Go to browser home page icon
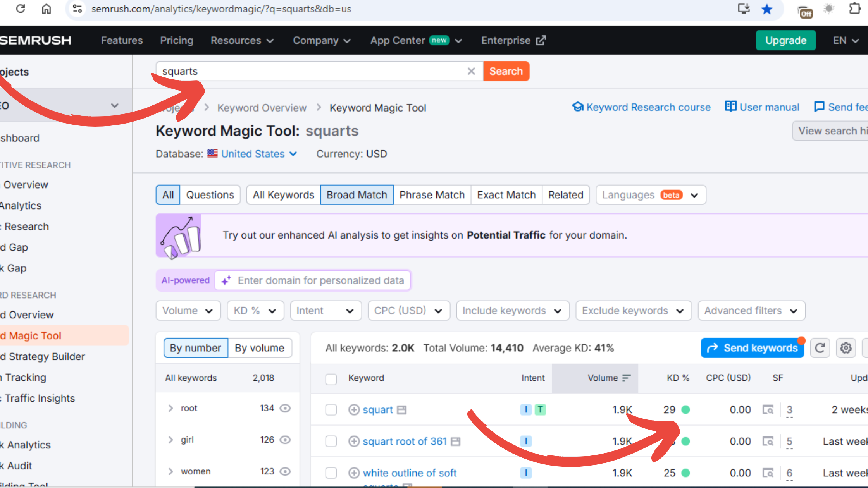This screenshot has width=868, height=488. coord(46,9)
